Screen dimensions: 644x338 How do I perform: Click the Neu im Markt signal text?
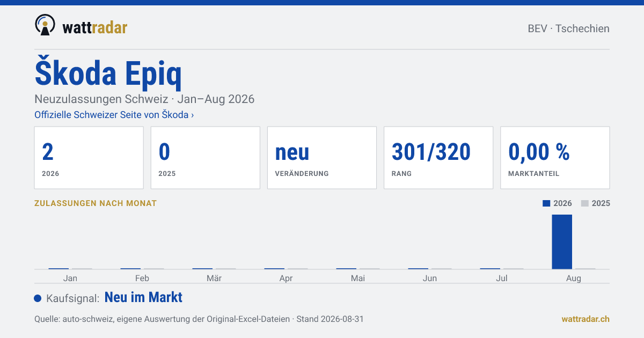[143, 297]
